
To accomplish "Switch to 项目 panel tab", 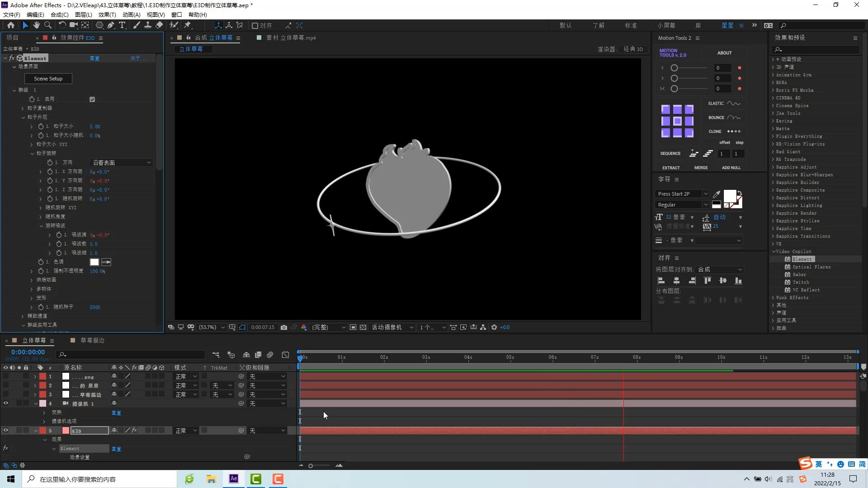I will (x=12, y=38).
